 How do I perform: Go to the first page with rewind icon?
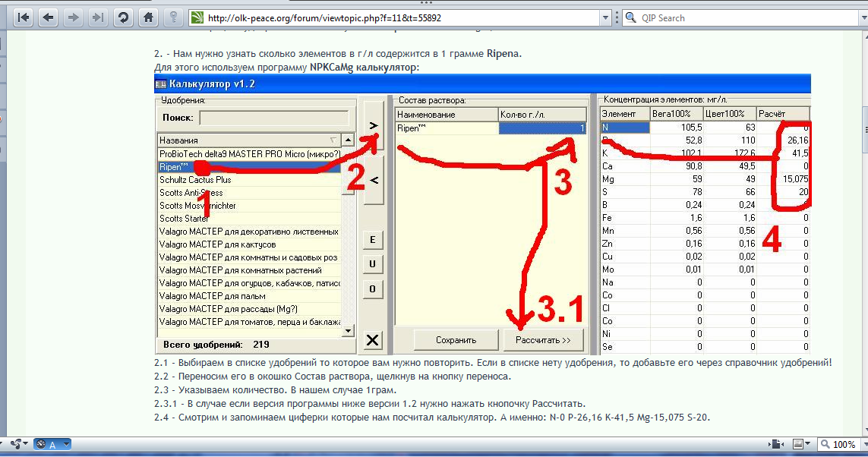point(24,17)
